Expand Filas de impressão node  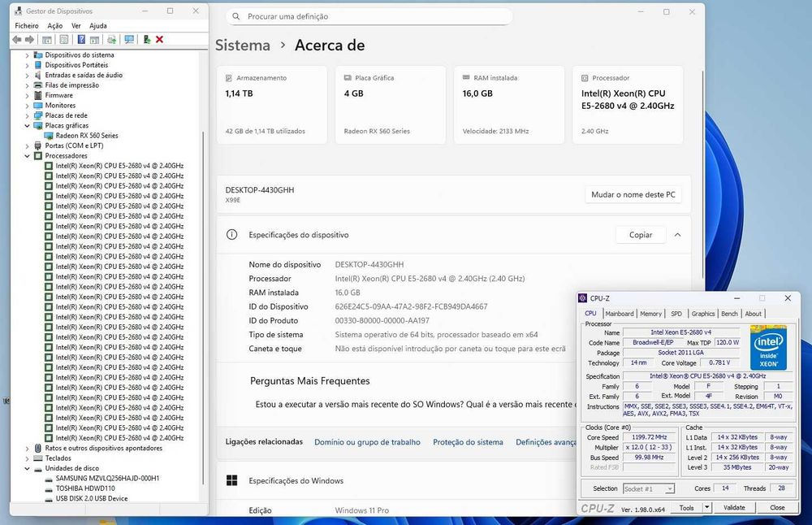click(27, 85)
